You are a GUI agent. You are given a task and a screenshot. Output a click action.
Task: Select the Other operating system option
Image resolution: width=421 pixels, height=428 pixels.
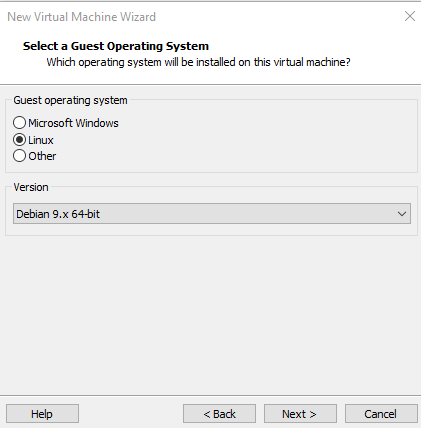point(19,156)
